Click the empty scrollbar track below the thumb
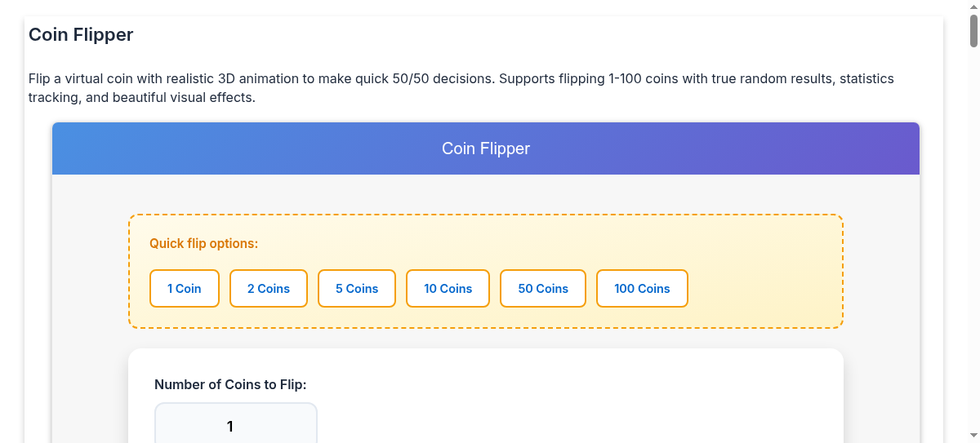 [973, 245]
